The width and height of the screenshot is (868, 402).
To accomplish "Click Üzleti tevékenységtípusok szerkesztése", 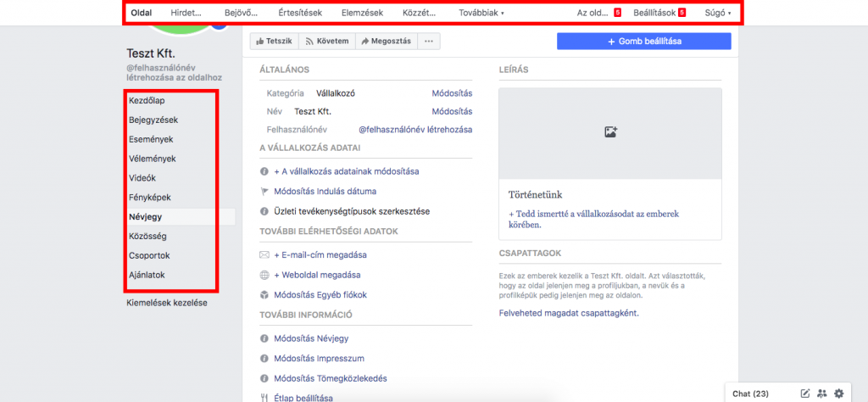I will [x=352, y=211].
